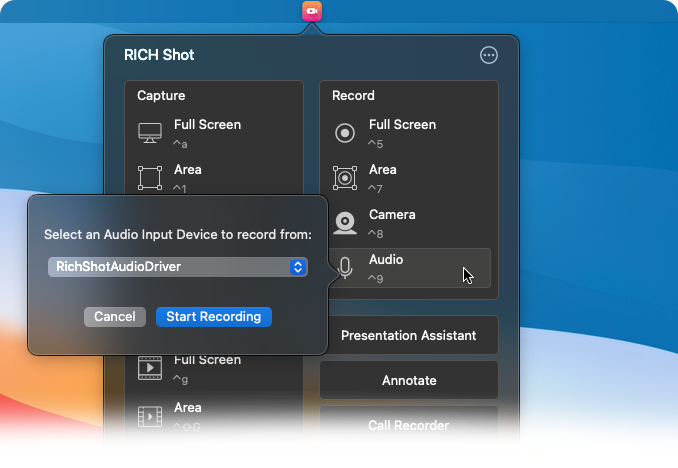Open the more options ellipsis button
This screenshot has width=678, height=468.
pos(489,55)
